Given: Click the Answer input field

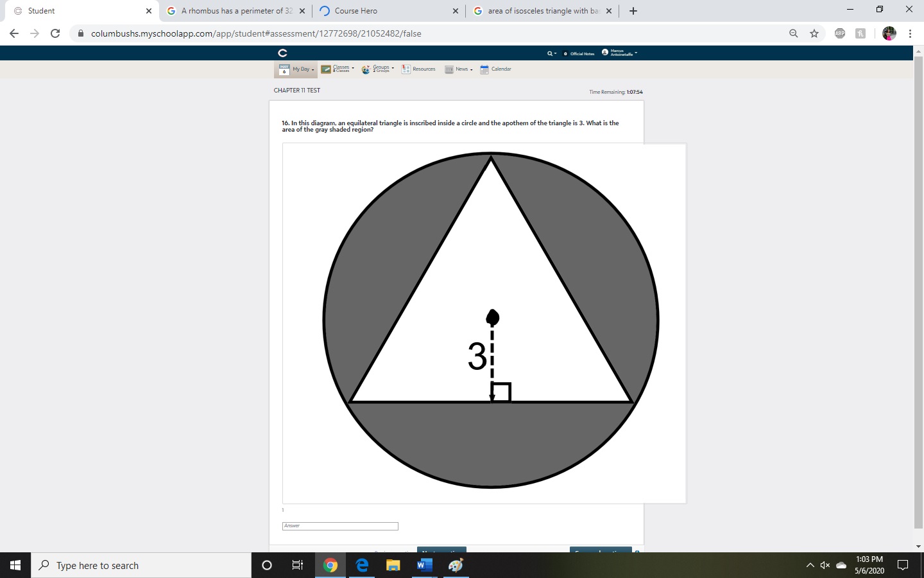Looking at the screenshot, I should pyautogui.click(x=340, y=526).
